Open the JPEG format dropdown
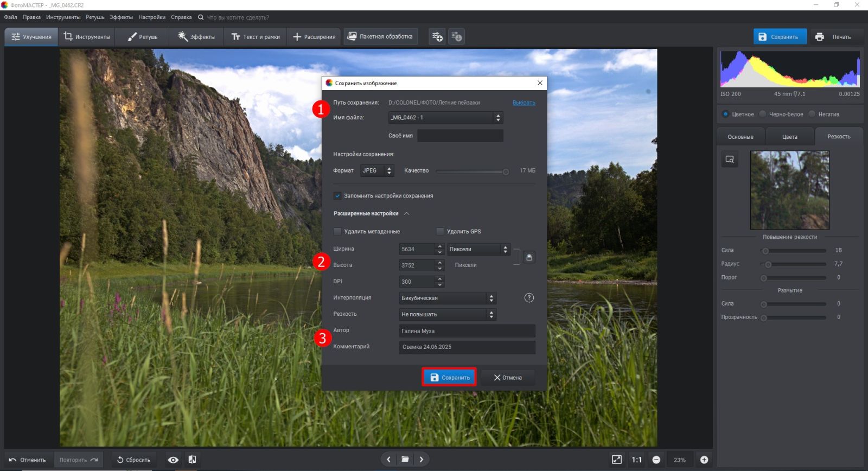Image resolution: width=868 pixels, height=471 pixels. [377, 170]
